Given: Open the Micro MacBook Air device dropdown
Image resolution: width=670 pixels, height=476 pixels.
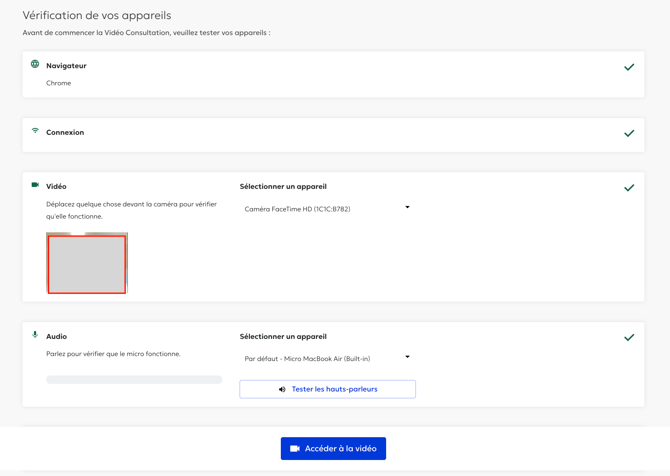Looking at the screenshot, I should (327, 358).
